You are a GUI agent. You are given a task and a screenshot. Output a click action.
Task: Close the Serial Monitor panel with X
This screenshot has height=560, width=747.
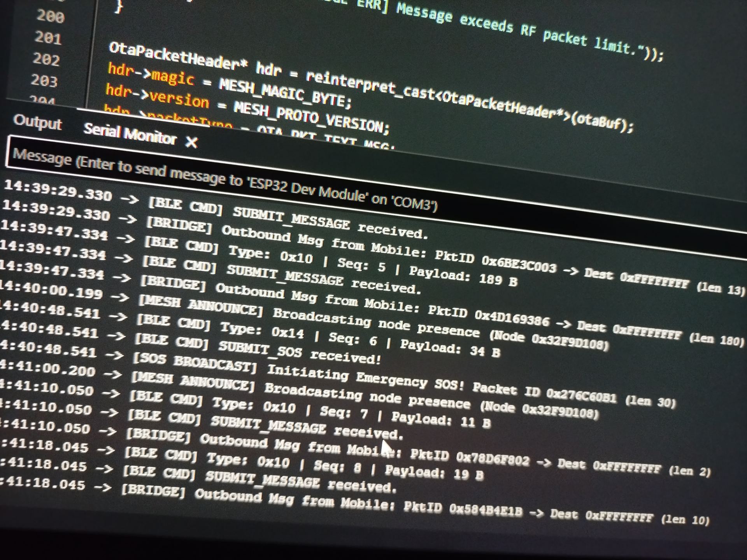point(191,142)
